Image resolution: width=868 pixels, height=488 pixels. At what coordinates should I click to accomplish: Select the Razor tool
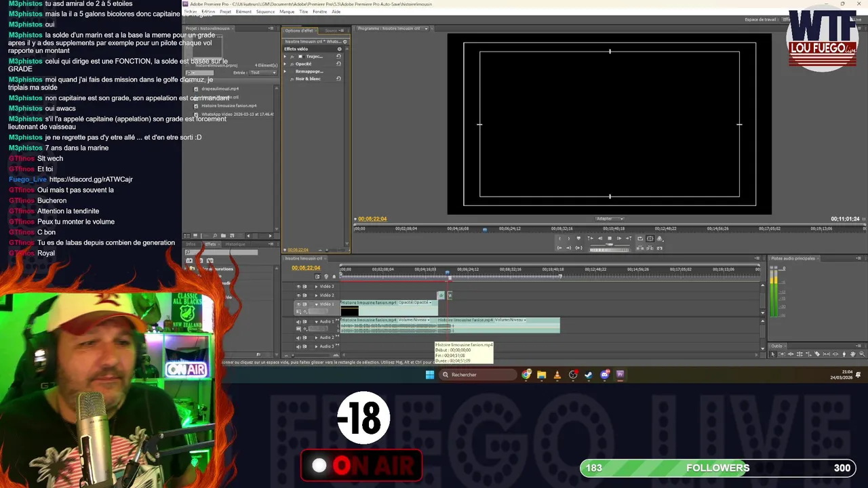(x=817, y=354)
